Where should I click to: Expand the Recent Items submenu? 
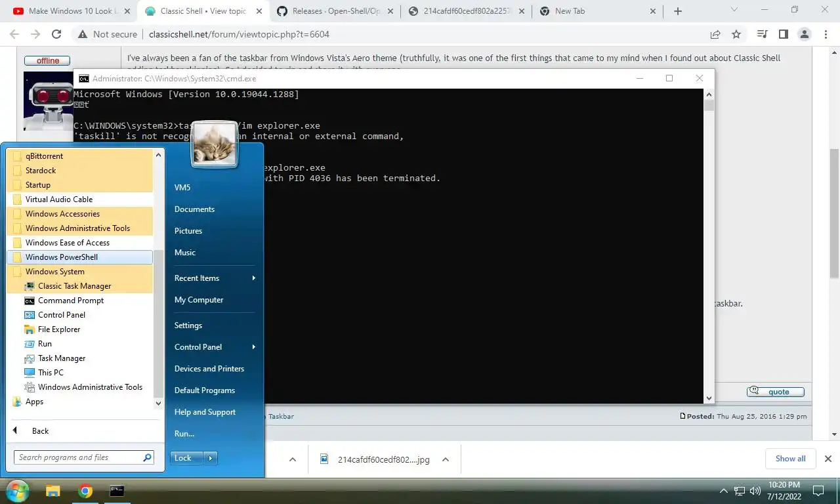click(253, 278)
